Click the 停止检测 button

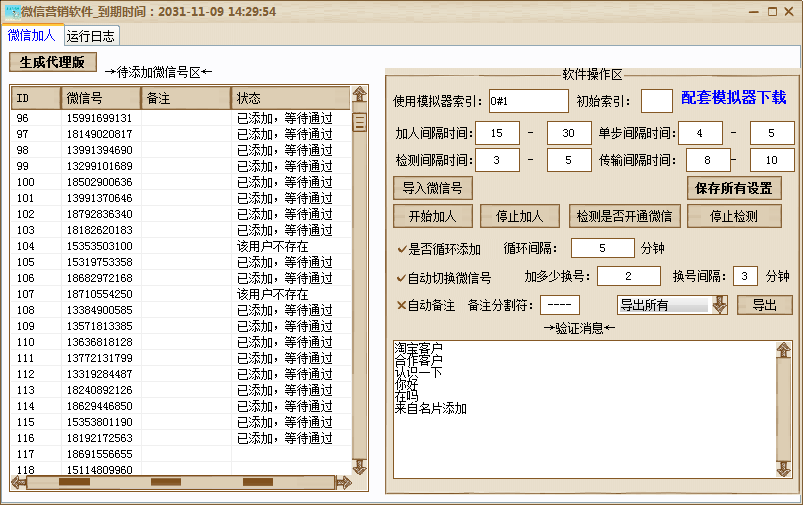pos(734,216)
